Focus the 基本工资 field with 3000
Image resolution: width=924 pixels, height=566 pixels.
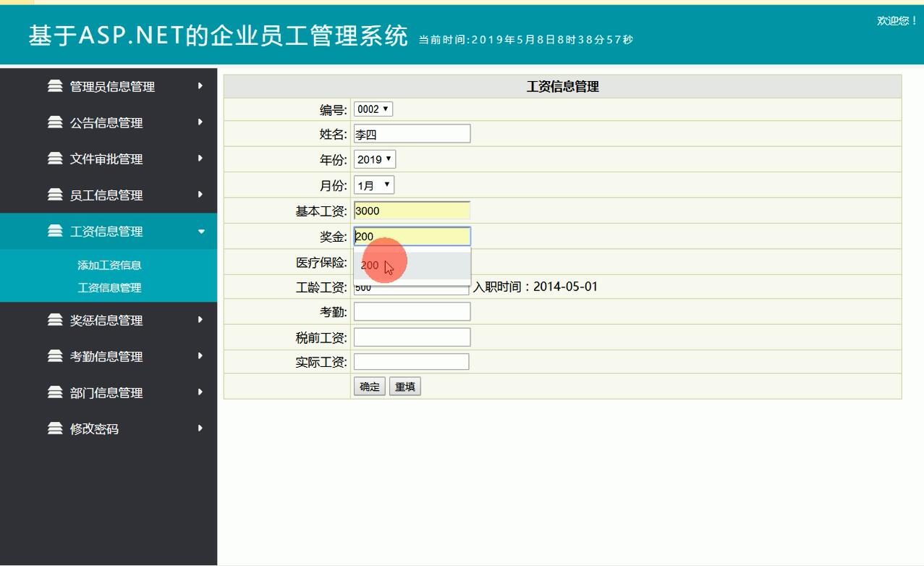412,211
